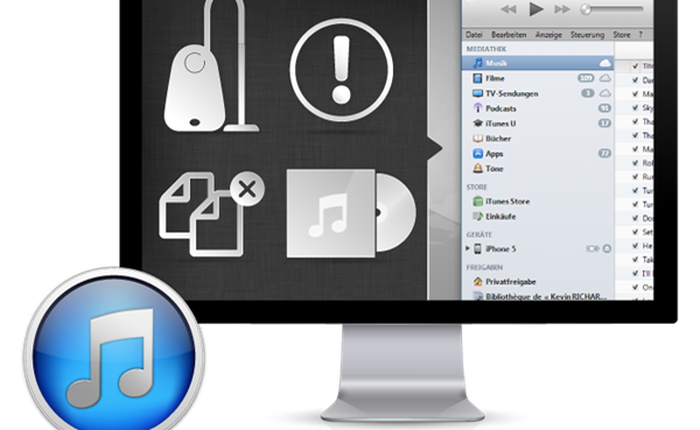The image size is (700, 430).
Task: Adjust the volume slider in the iTunes toolbar
Action: pos(612,9)
